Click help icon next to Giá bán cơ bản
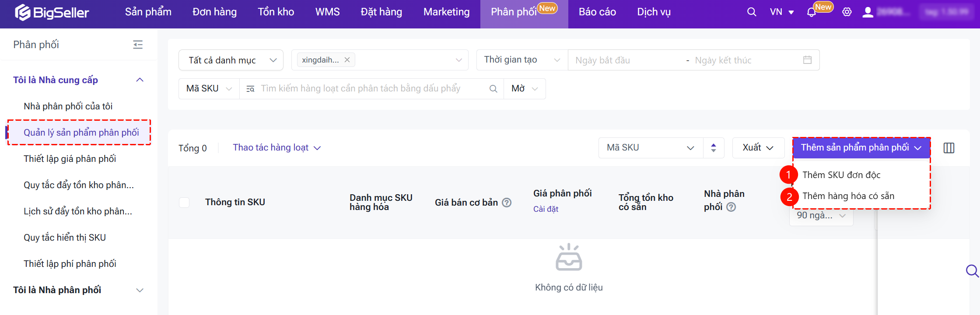This screenshot has height=315, width=980. (x=507, y=203)
